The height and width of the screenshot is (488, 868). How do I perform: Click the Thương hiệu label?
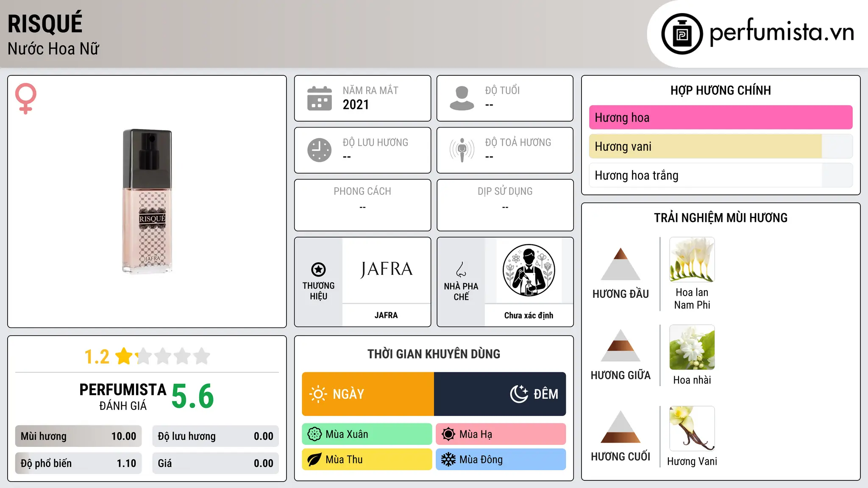pos(318,291)
